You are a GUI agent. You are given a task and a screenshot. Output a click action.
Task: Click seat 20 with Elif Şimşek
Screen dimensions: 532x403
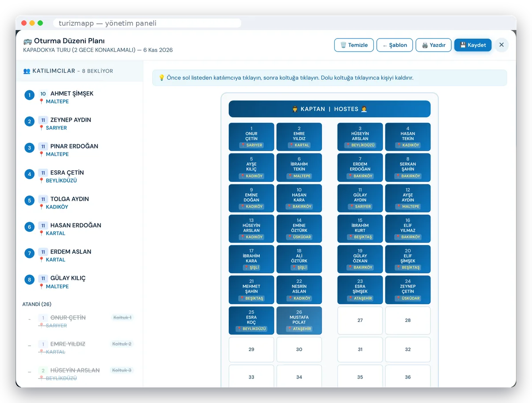pos(408,259)
